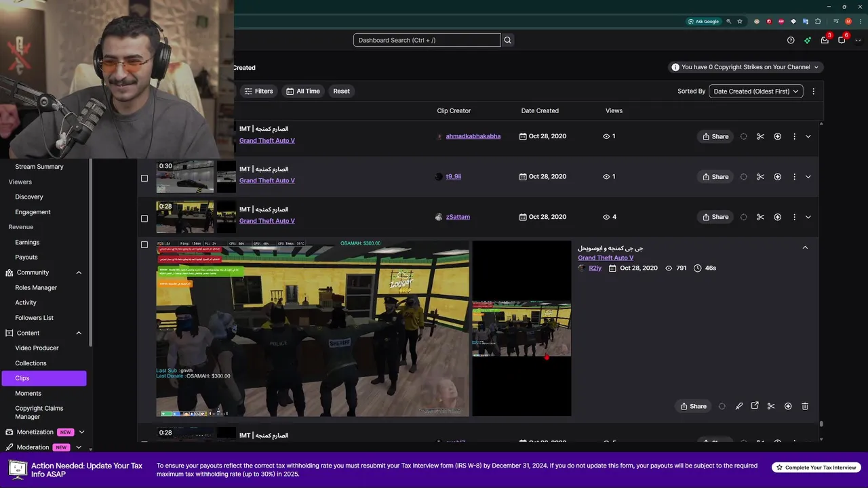Click the 0:30 clip thumbnail
This screenshot has width=868, height=488.
[x=185, y=177]
